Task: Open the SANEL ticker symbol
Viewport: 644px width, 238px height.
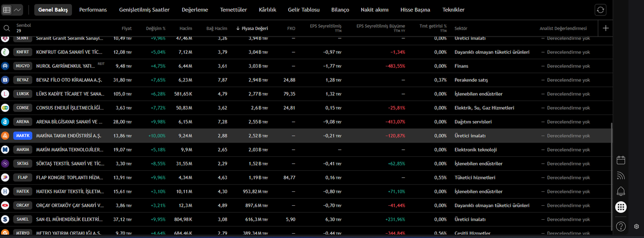Action: click(x=23, y=219)
